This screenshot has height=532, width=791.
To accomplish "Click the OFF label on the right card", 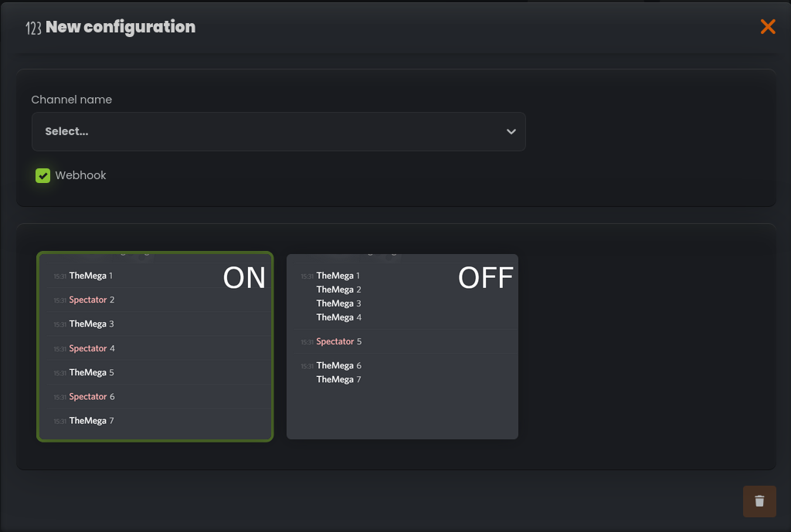I will pos(486,278).
